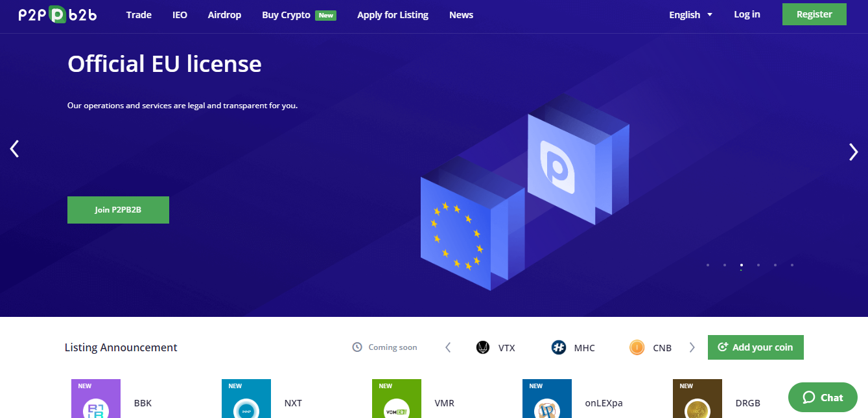Screen dimensions: 868x418
Task: Open the BBK listing thumbnail
Action: point(96,399)
